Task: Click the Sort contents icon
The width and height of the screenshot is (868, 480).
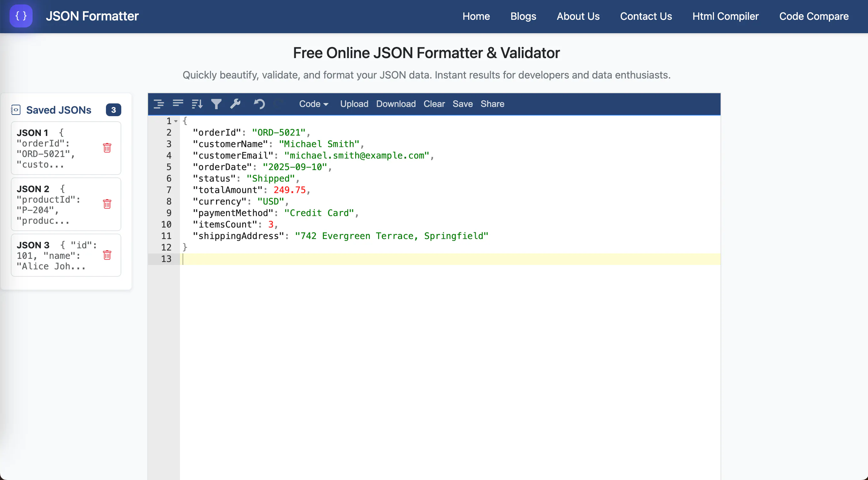Action: pyautogui.click(x=197, y=104)
